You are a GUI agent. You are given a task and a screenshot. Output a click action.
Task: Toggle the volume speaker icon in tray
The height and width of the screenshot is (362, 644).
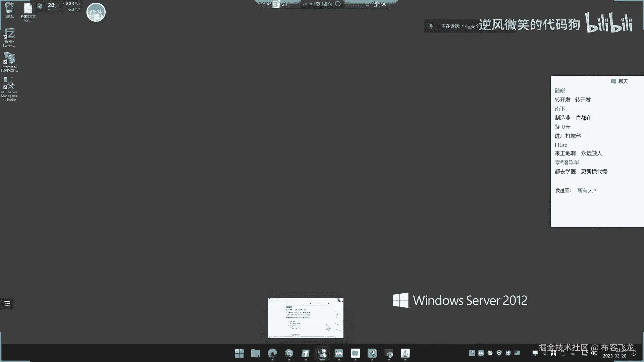point(594,353)
